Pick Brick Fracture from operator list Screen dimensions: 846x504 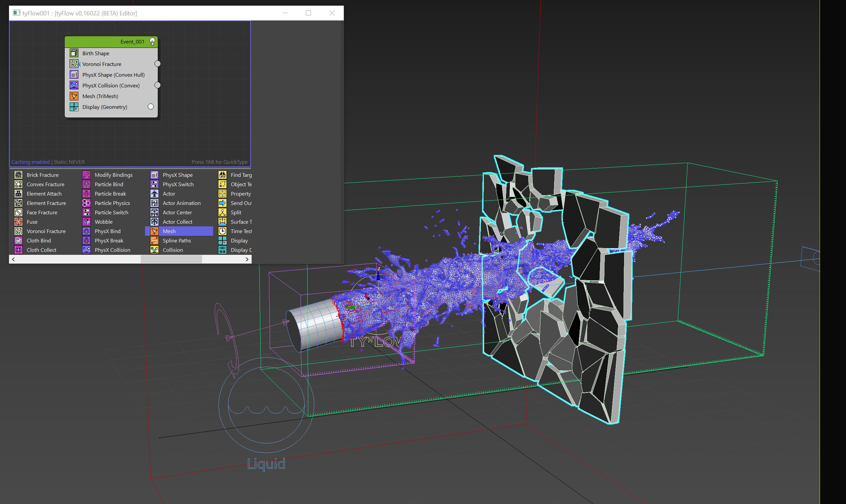click(x=43, y=175)
